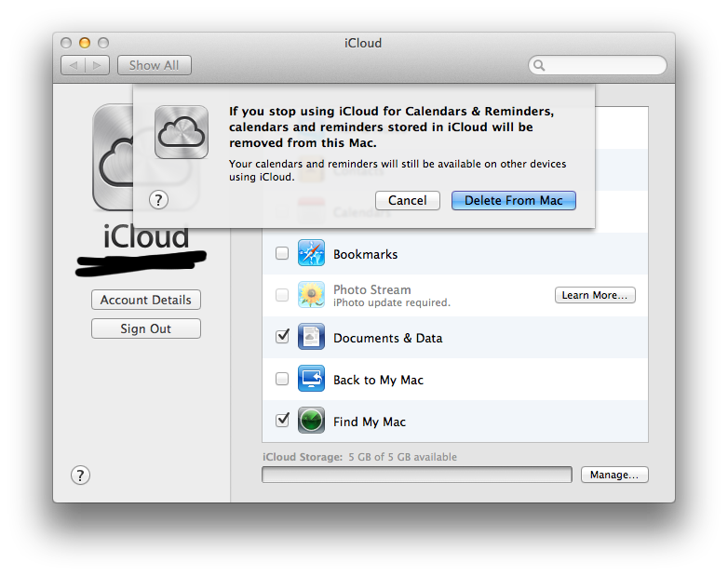728x576 pixels.
Task: Open the Manage storage button
Action: (614, 475)
